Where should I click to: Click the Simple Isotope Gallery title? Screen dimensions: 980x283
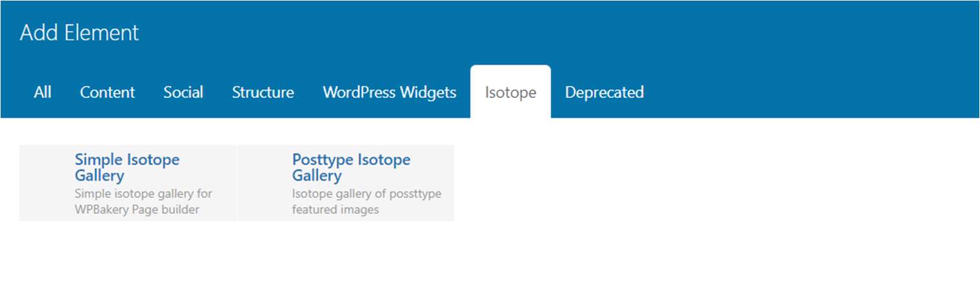click(x=126, y=167)
